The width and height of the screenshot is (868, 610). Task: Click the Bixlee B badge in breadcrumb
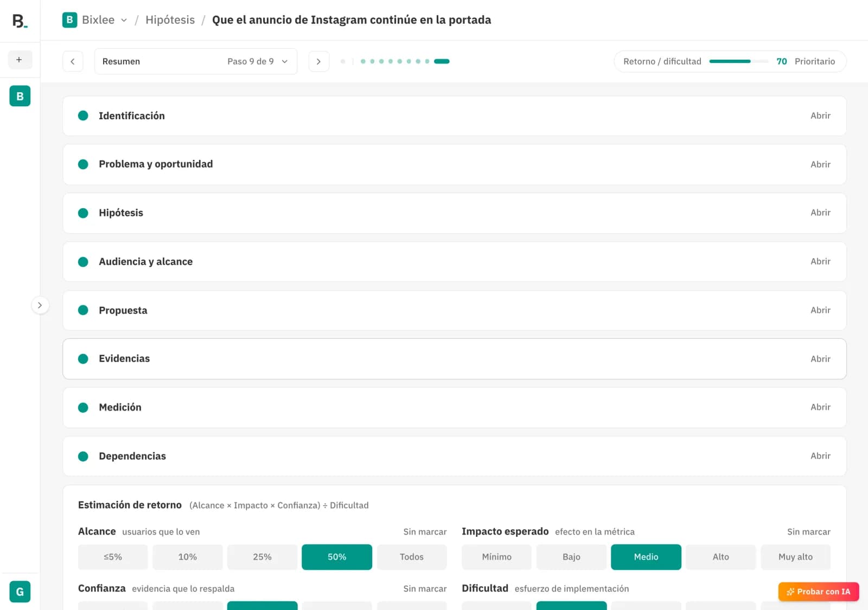(x=69, y=20)
